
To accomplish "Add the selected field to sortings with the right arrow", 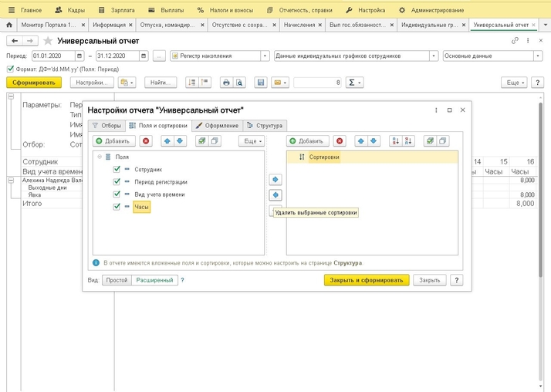I will tap(275, 180).
